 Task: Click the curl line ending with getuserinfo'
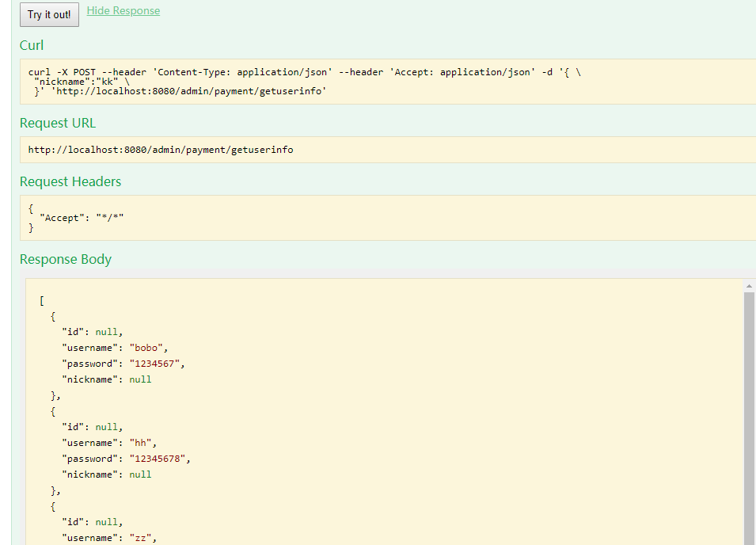(x=180, y=91)
